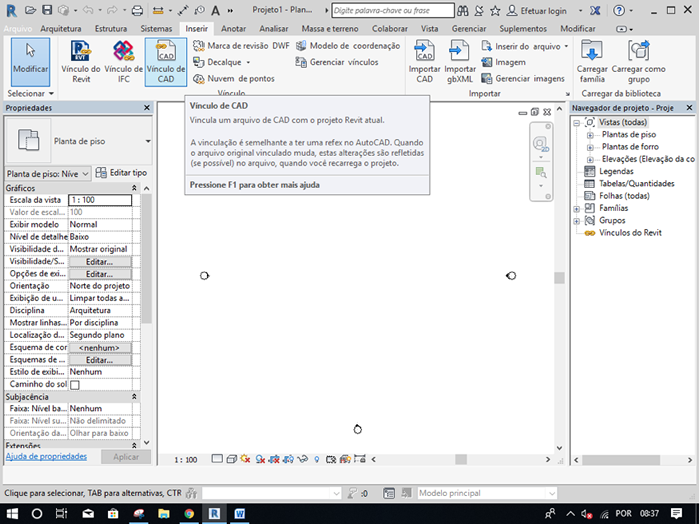Switch to the Sistemas tab
Screen dimensions: 700x524
(x=156, y=29)
